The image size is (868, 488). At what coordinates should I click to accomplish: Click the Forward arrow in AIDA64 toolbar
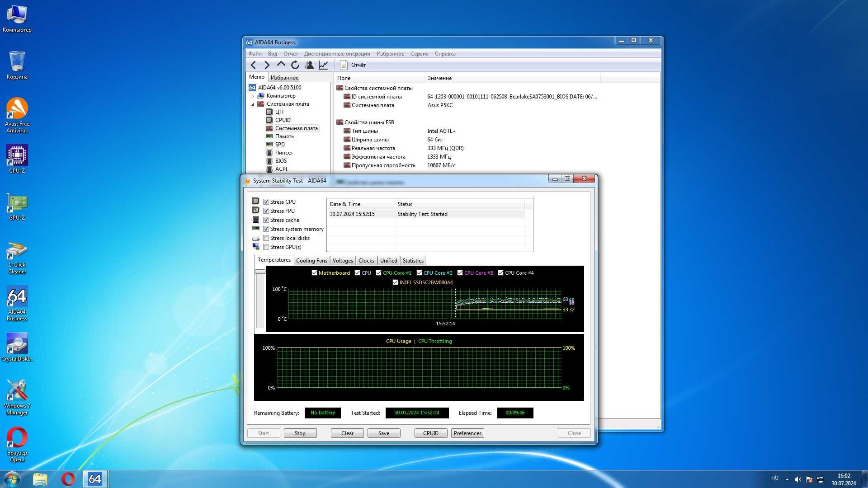[x=267, y=65]
